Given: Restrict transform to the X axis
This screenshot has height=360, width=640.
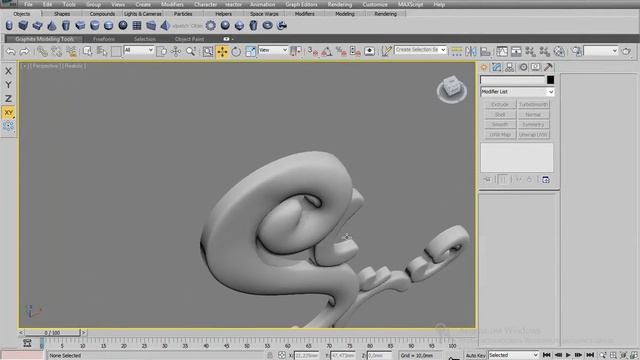Looking at the screenshot, I should tap(8, 71).
